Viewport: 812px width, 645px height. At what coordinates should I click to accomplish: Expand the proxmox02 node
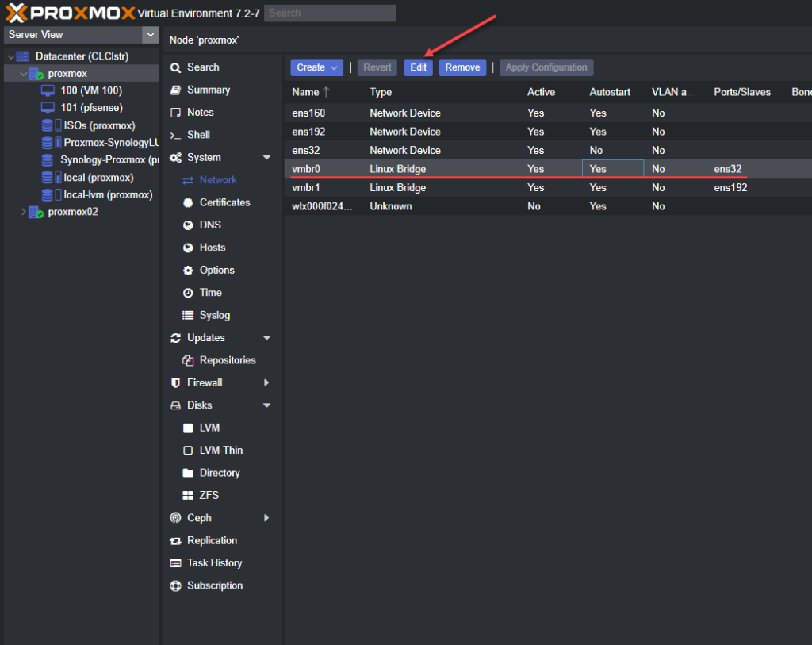23,212
